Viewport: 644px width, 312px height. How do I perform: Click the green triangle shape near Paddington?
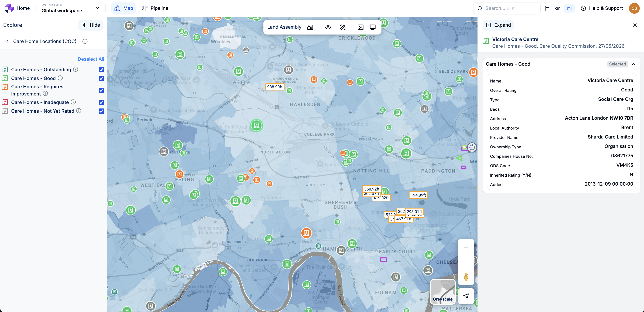point(459,158)
